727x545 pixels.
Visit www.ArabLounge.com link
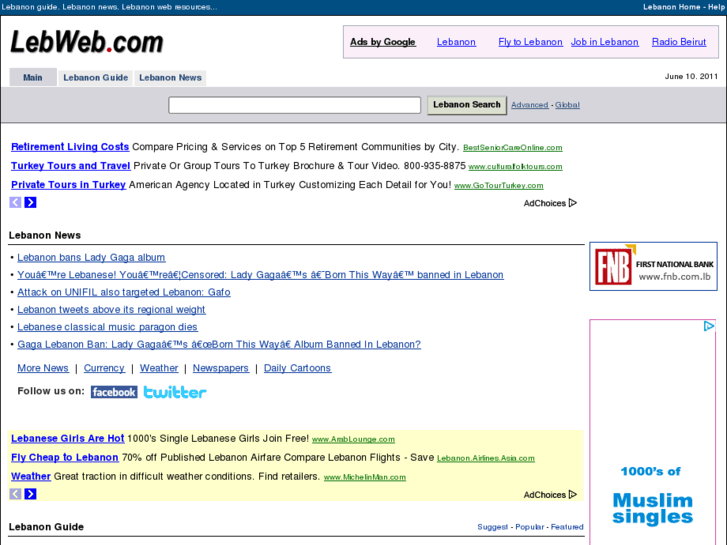click(x=353, y=439)
